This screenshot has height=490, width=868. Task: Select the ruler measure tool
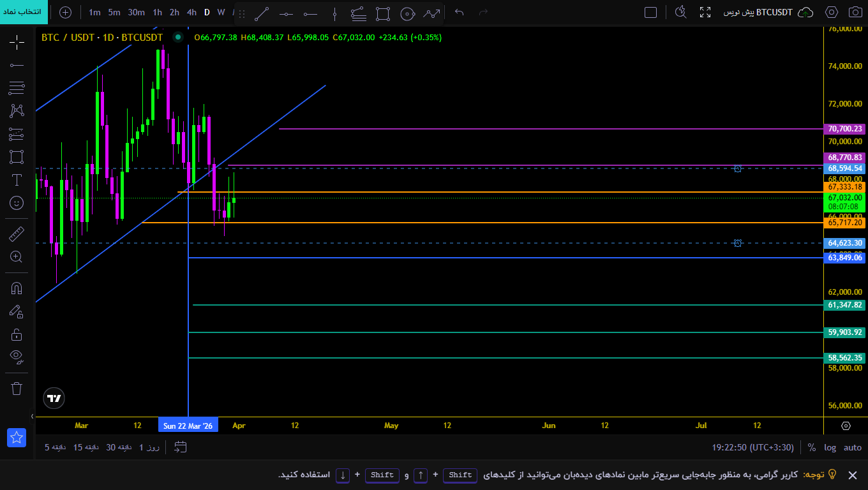coord(17,234)
